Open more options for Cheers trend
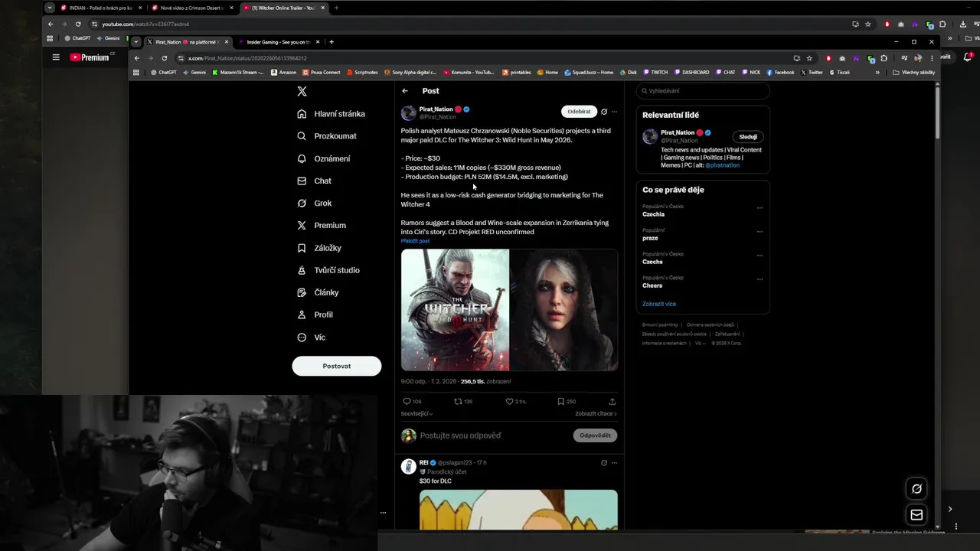This screenshot has width=980, height=551. click(x=759, y=279)
